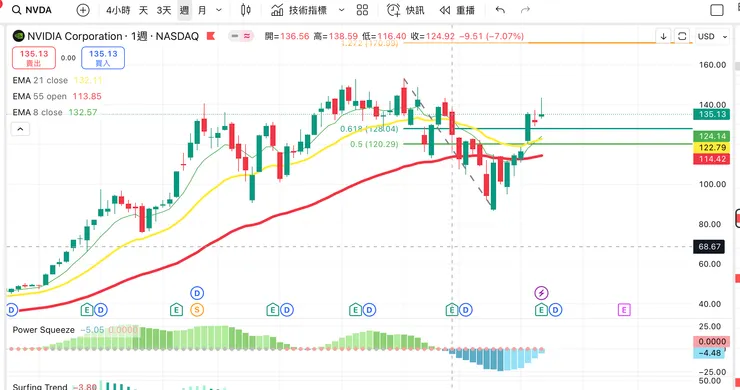
Task: Expand the indicator favorites chevron after 技術指標
Action: tap(342, 10)
